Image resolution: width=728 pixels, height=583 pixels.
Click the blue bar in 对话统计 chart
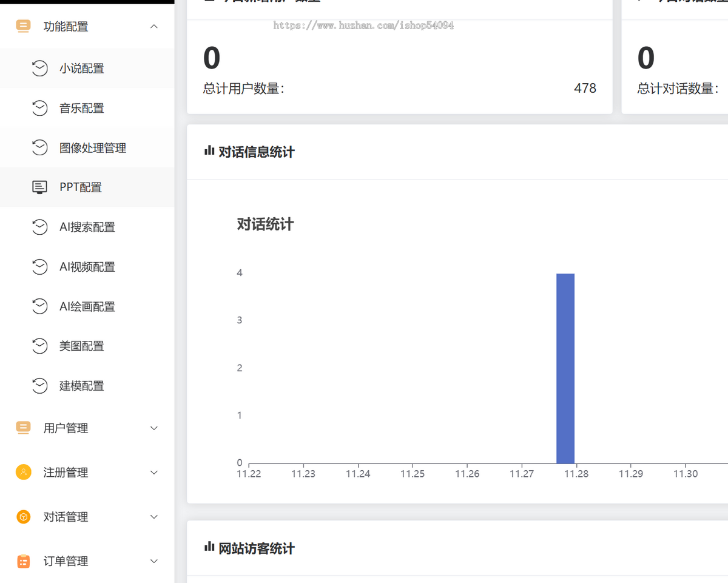click(x=565, y=368)
